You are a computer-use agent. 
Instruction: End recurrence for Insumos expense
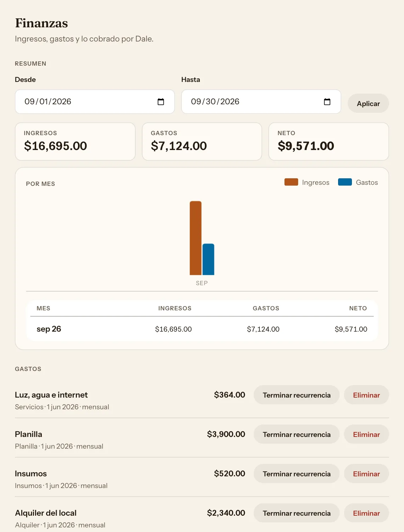pyautogui.click(x=297, y=474)
